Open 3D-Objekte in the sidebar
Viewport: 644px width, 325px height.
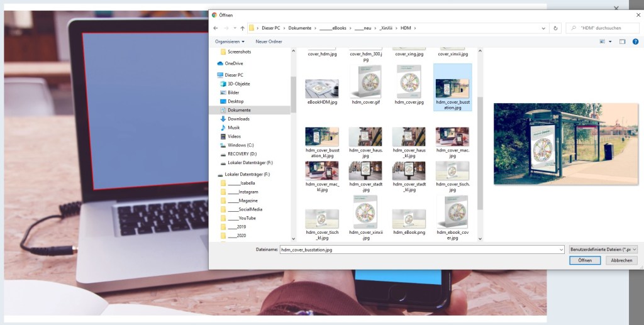point(238,84)
